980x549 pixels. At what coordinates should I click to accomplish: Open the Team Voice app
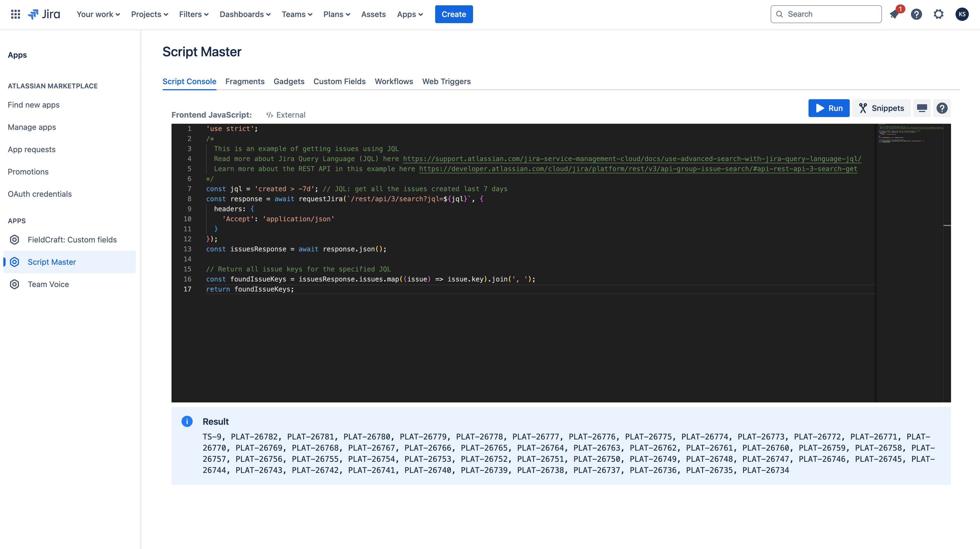[x=48, y=284]
